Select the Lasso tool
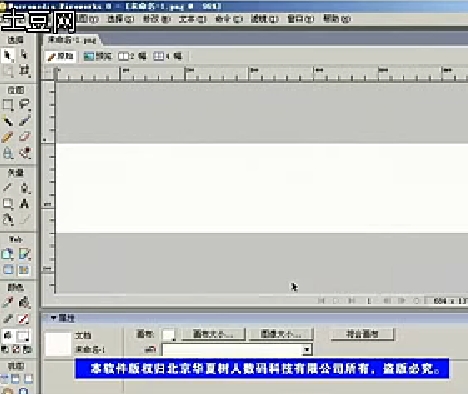 pyautogui.click(x=24, y=105)
